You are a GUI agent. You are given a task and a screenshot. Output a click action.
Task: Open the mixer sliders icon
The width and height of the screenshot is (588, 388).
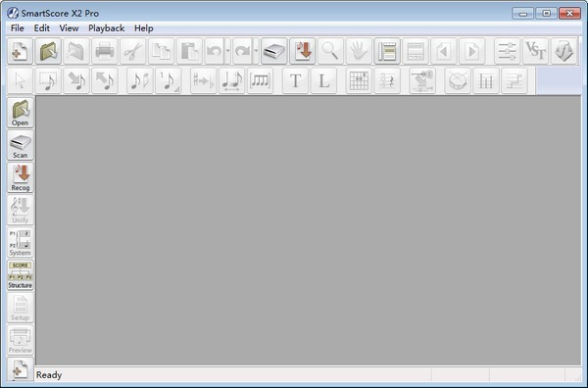click(x=507, y=51)
